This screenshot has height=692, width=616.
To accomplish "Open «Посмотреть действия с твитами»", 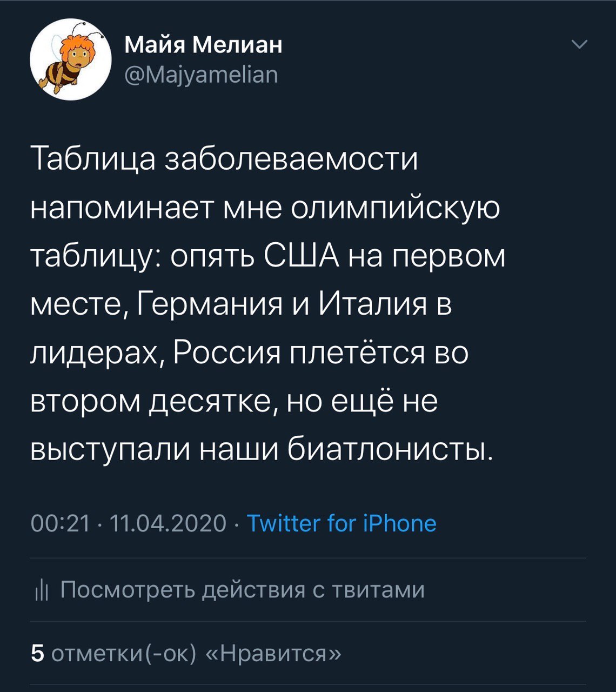I will coord(242,589).
